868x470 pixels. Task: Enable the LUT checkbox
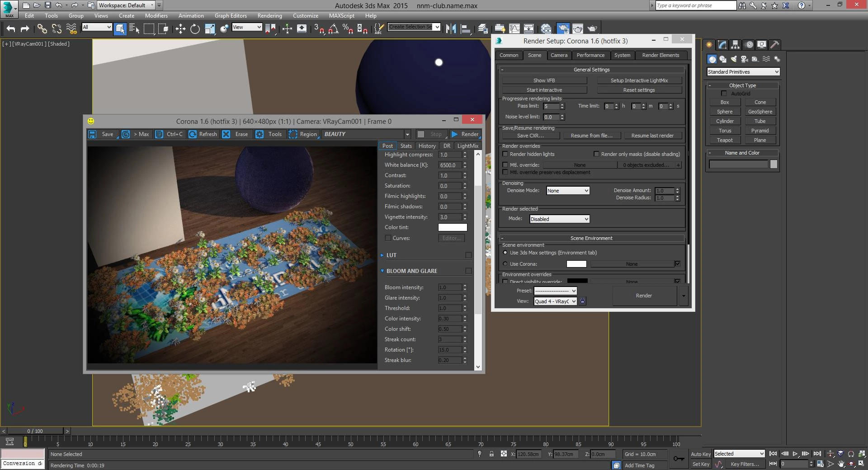pos(468,255)
